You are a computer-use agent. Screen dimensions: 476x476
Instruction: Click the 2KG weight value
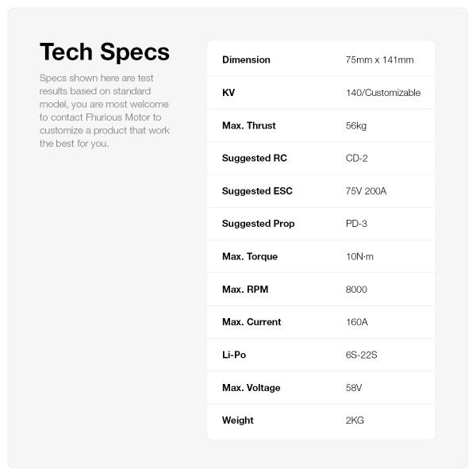355,420
